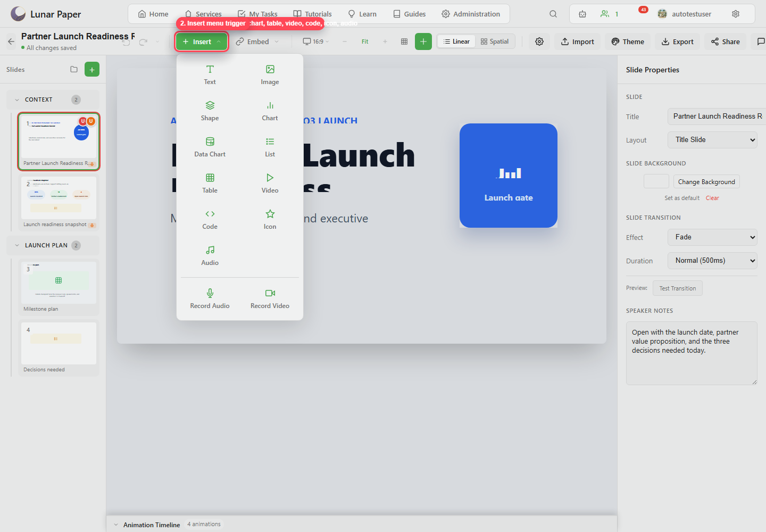Open the Services menu item
The height and width of the screenshot is (532, 766).
pyautogui.click(x=203, y=14)
